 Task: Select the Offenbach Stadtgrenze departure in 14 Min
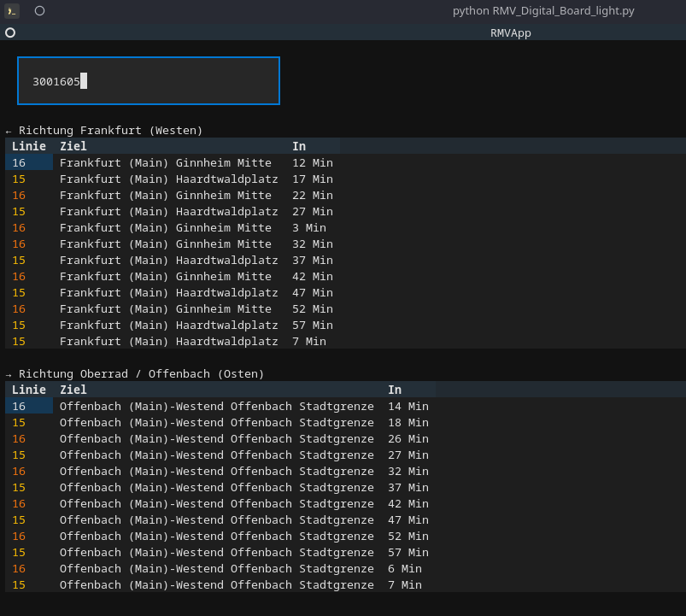[x=216, y=407]
